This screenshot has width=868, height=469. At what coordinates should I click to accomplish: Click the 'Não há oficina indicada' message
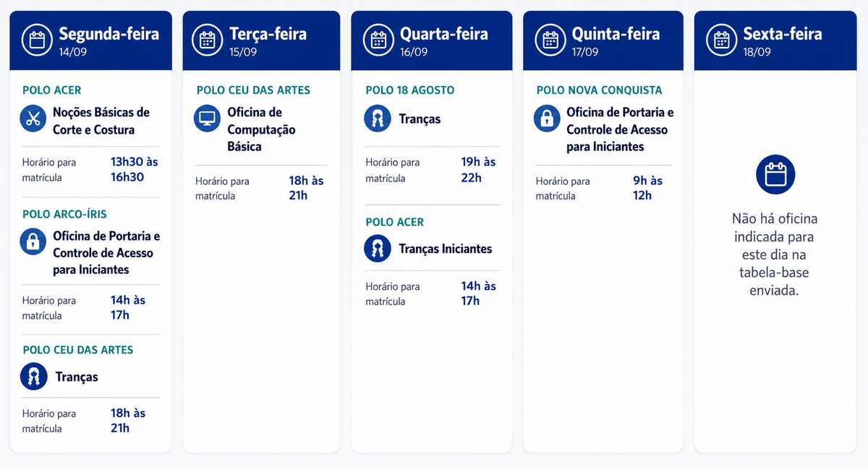pyautogui.click(x=774, y=254)
